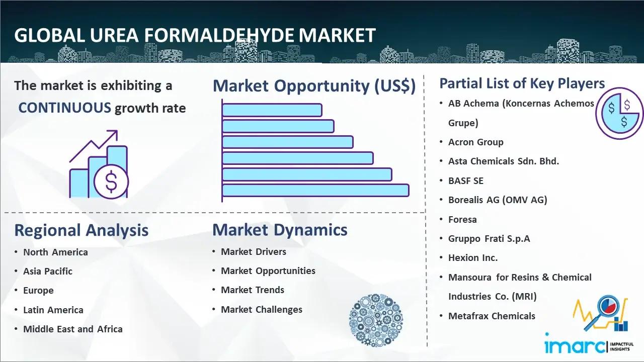This screenshot has height=362, width=644.
Task: Open the Market Drivers item
Action: coord(254,252)
